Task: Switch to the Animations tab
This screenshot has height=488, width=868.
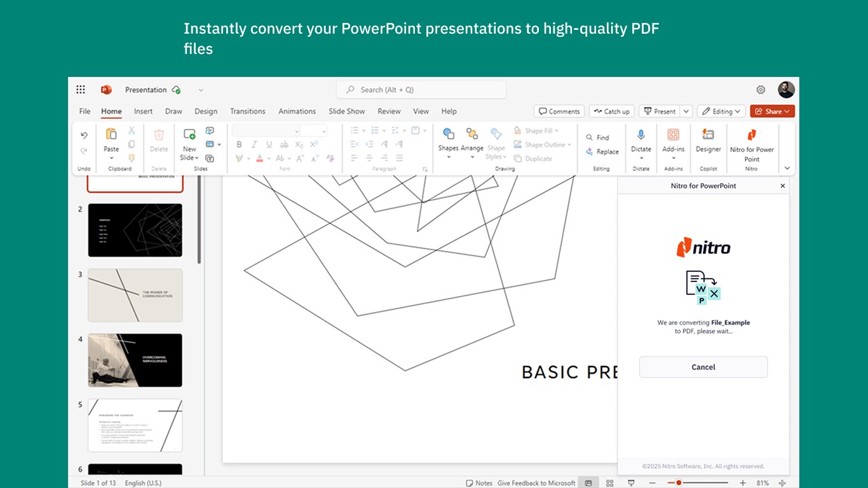Action: coord(297,111)
